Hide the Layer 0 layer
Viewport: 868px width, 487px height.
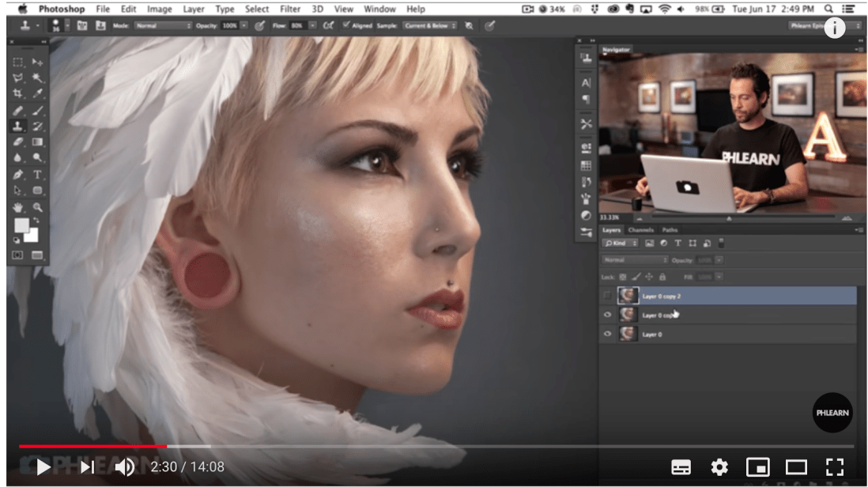(606, 334)
